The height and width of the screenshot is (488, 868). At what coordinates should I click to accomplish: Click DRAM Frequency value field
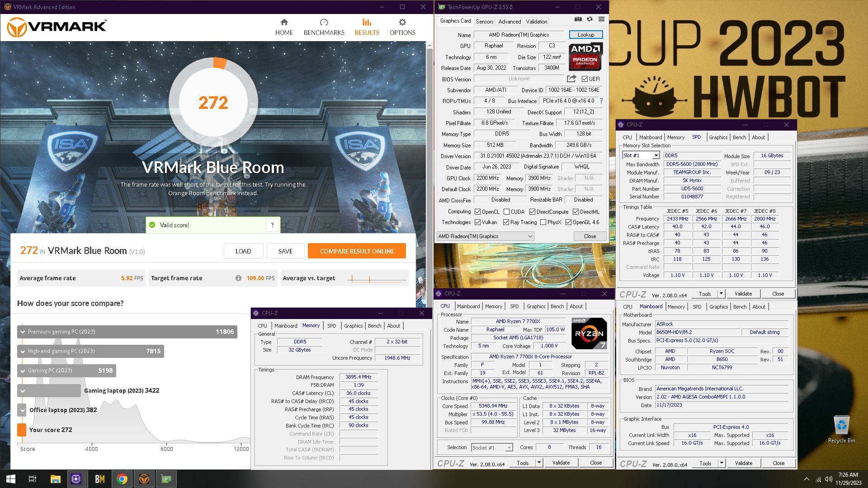pos(358,377)
